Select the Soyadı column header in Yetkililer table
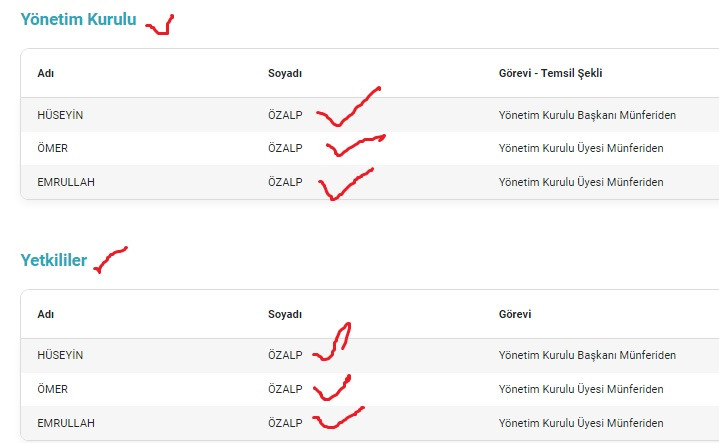 tap(285, 314)
